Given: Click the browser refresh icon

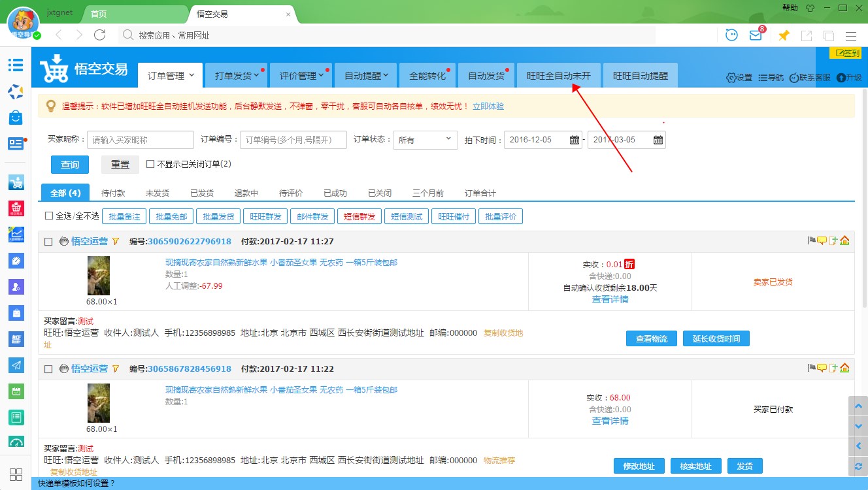Looking at the screenshot, I should (99, 35).
